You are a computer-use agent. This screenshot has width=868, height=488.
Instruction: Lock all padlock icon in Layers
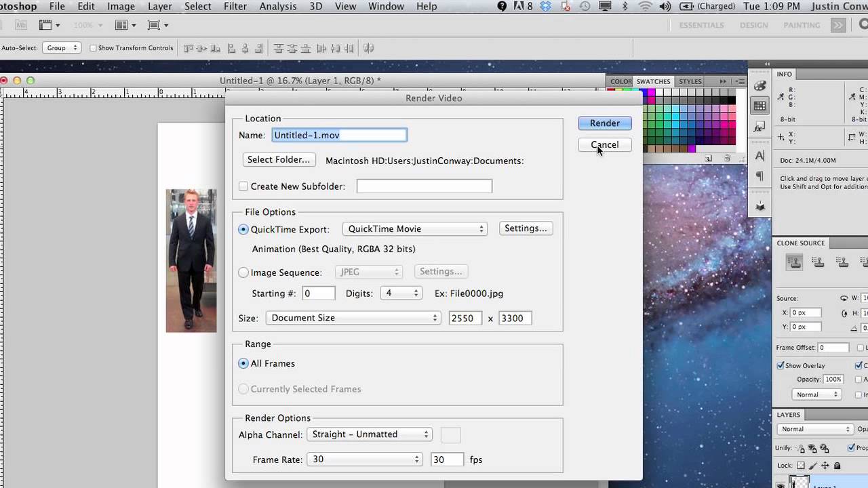pos(837,466)
